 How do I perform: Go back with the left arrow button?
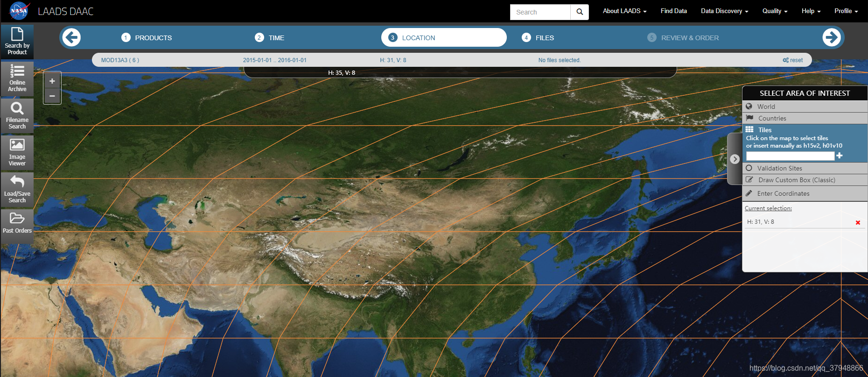(x=71, y=37)
